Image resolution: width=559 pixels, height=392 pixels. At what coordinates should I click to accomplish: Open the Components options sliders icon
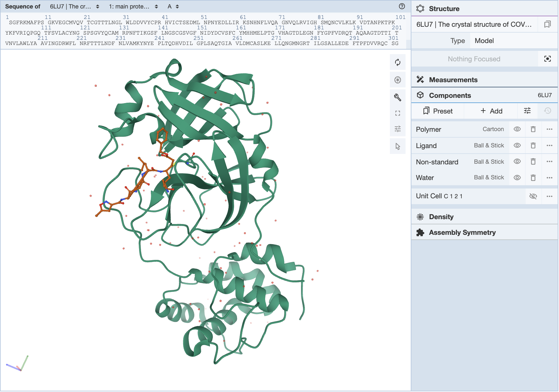(527, 111)
